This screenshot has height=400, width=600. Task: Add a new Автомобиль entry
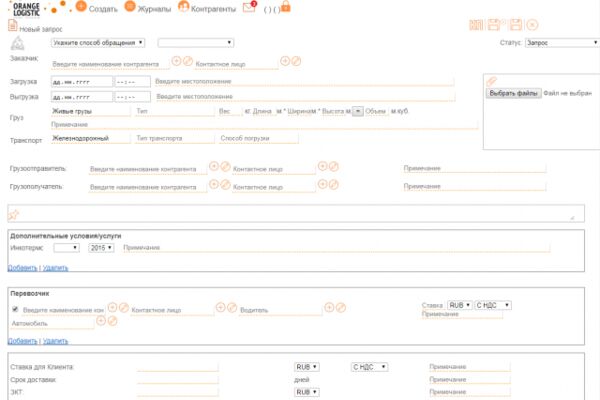click(x=101, y=321)
